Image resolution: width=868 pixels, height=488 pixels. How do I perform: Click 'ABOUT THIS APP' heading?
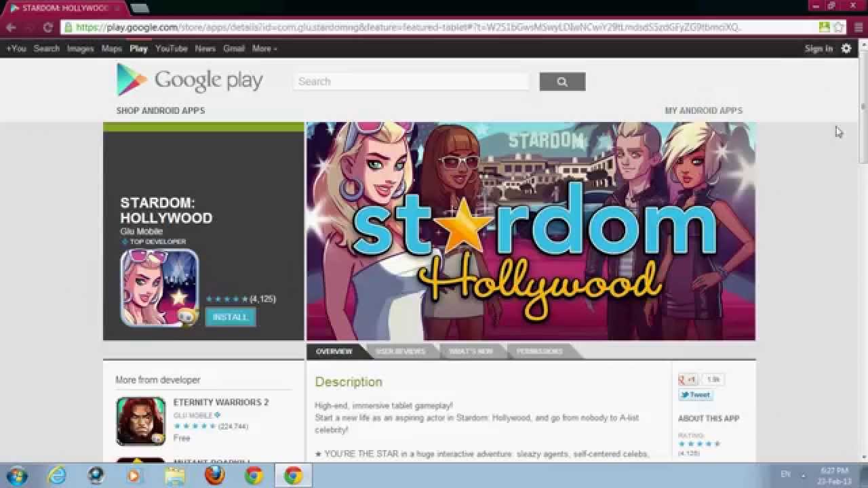point(709,419)
